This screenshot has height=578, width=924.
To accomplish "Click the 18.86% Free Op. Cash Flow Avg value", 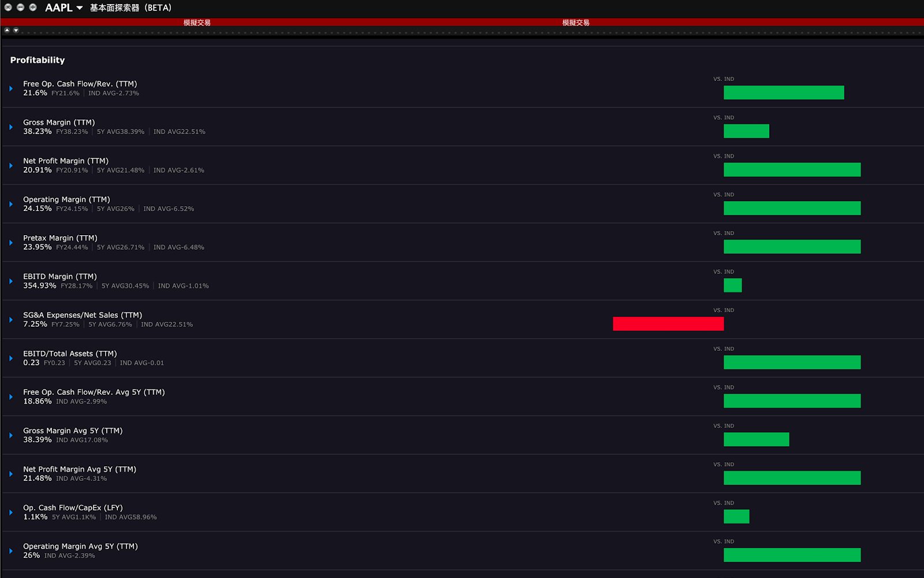I will coord(38,401).
